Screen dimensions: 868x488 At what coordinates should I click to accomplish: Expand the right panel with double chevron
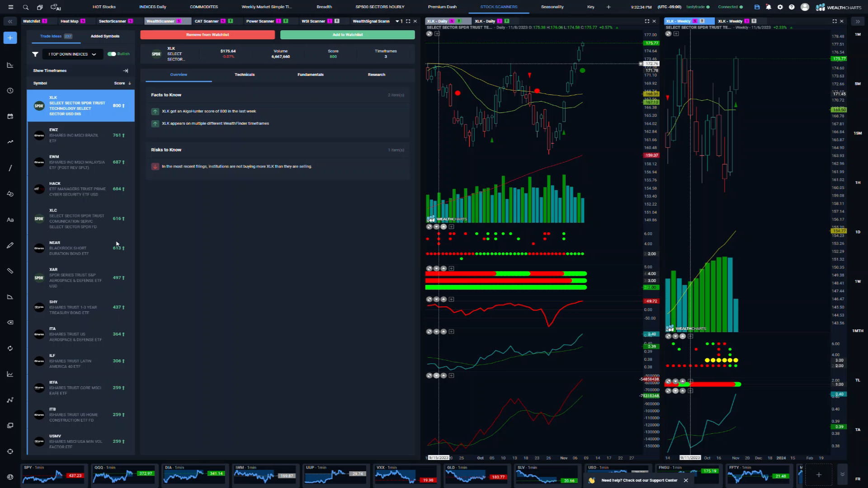click(x=858, y=21)
